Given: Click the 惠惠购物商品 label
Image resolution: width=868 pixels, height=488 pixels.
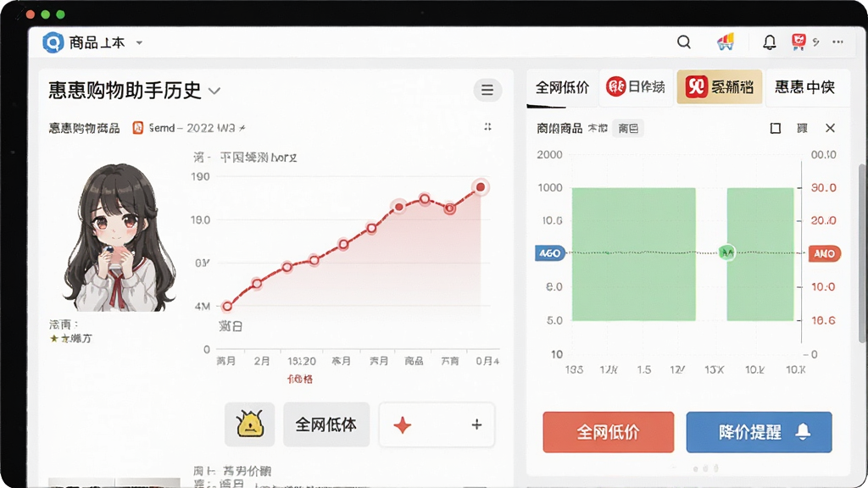Looking at the screenshot, I should [x=84, y=129].
